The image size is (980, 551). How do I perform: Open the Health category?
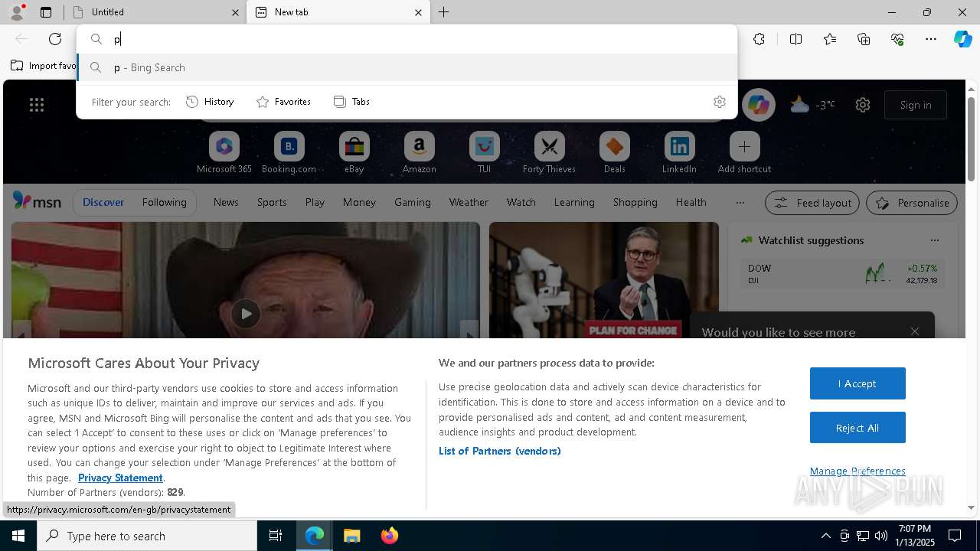[x=691, y=202]
